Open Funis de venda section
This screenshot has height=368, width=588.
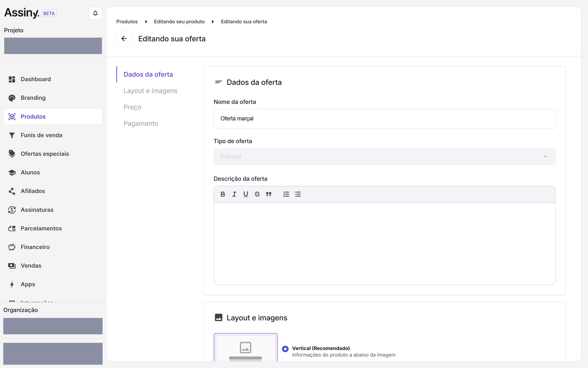tap(53, 135)
